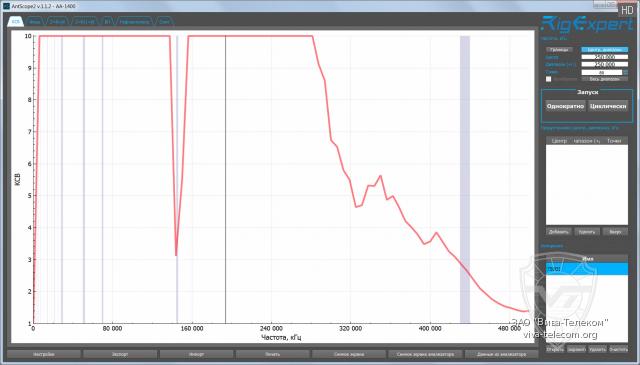The width and height of the screenshot is (640, 365).
Task: Click the Открыть measurement button
Action: (555, 349)
